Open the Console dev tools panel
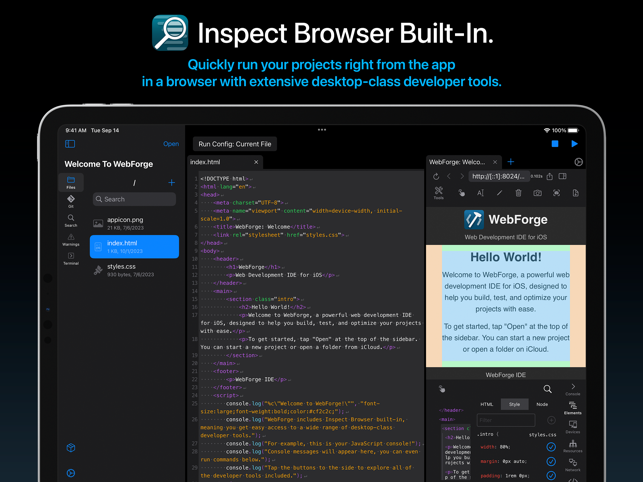Screen dimensions: 643x482 pyautogui.click(x=573, y=389)
